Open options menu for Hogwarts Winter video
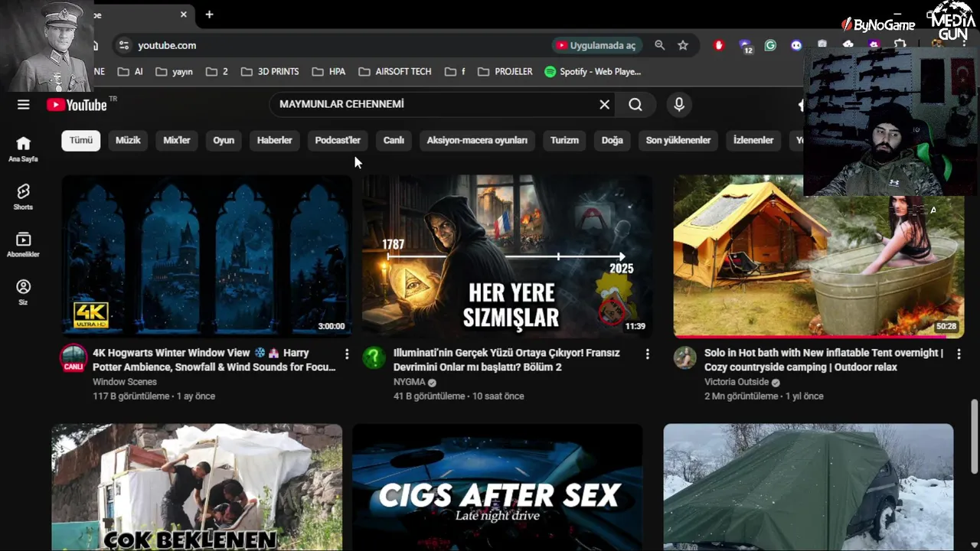The height and width of the screenshot is (551, 980). [347, 354]
